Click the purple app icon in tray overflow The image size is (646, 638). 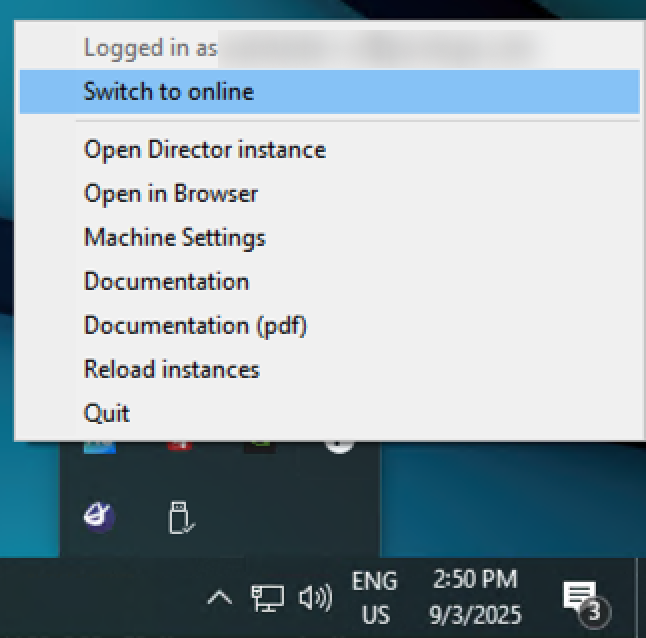coord(99,517)
